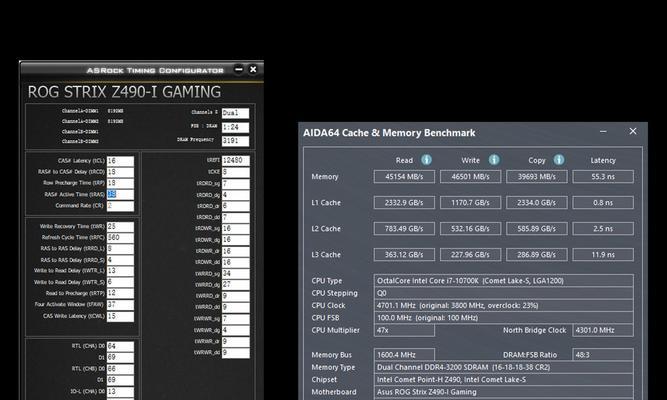Select the tWRRD_sg field showing 34
667x400 pixels.
pyautogui.click(x=236, y=274)
